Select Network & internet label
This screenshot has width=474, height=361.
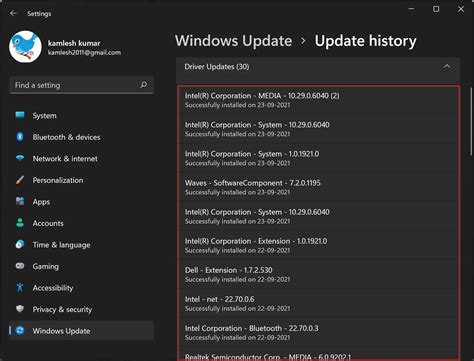[x=65, y=159]
